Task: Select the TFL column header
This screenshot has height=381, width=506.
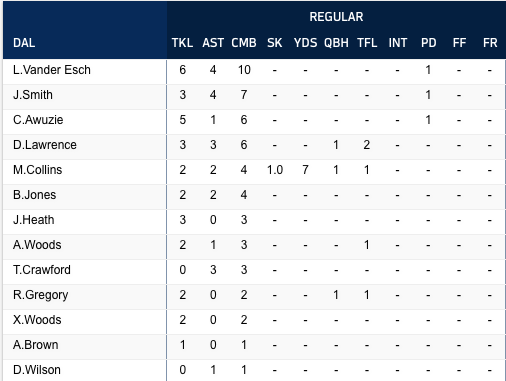Action: click(x=367, y=43)
